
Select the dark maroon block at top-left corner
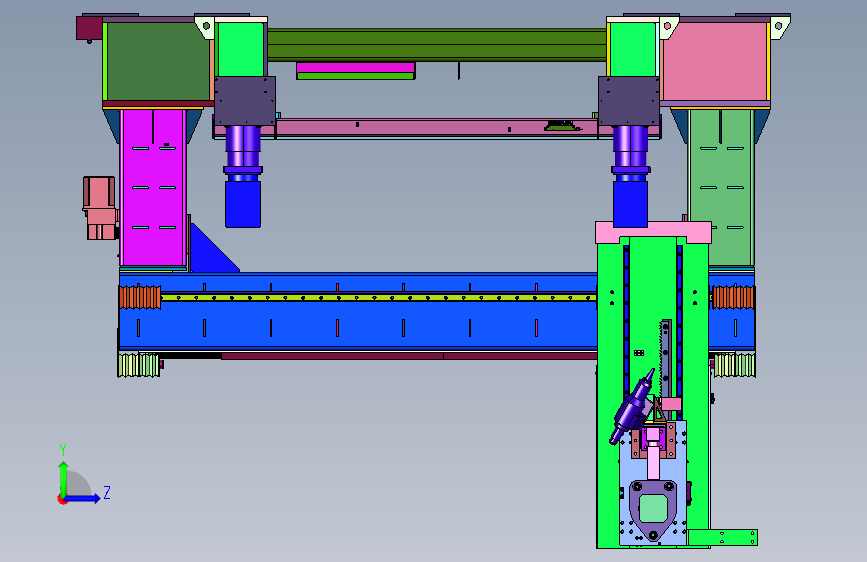[x=89, y=28]
